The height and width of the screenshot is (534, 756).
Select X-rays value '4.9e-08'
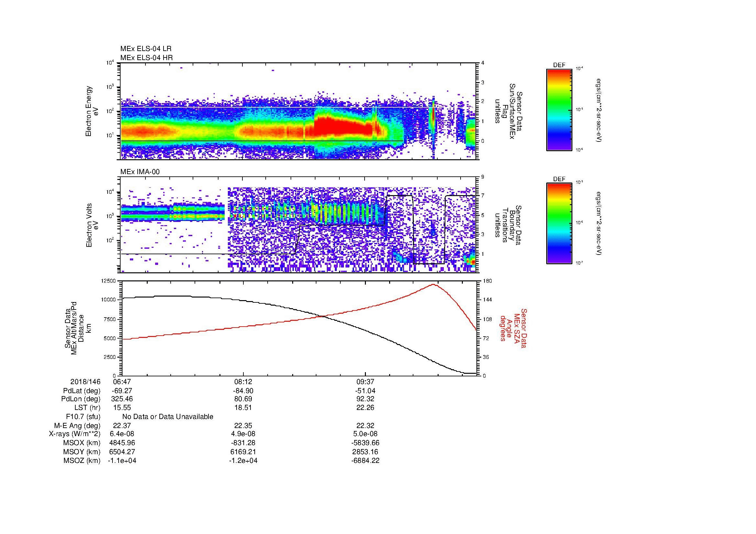[243, 434]
